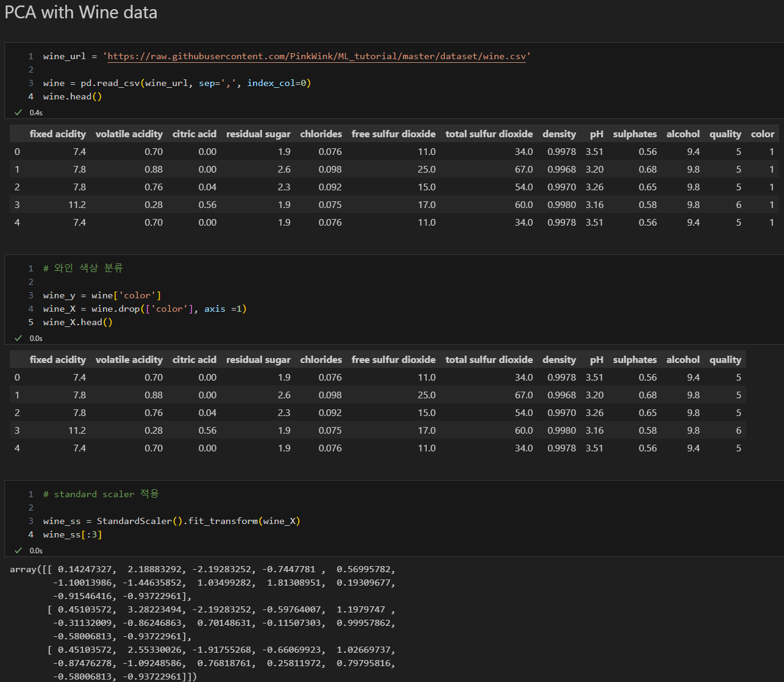The width and height of the screenshot is (784, 682).
Task: Click the wine_y = wine['color'] line
Action: tap(102, 295)
